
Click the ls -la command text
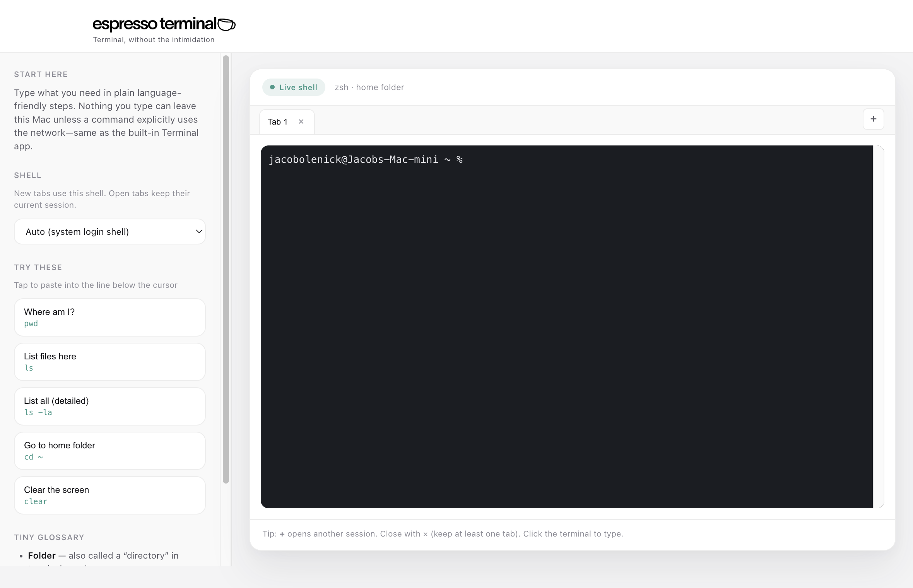[38, 412]
